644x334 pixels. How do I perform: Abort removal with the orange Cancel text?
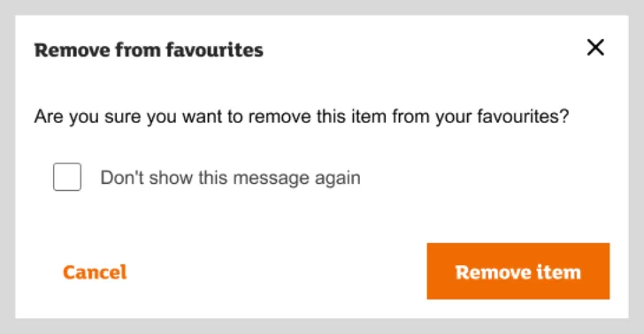[95, 272]
